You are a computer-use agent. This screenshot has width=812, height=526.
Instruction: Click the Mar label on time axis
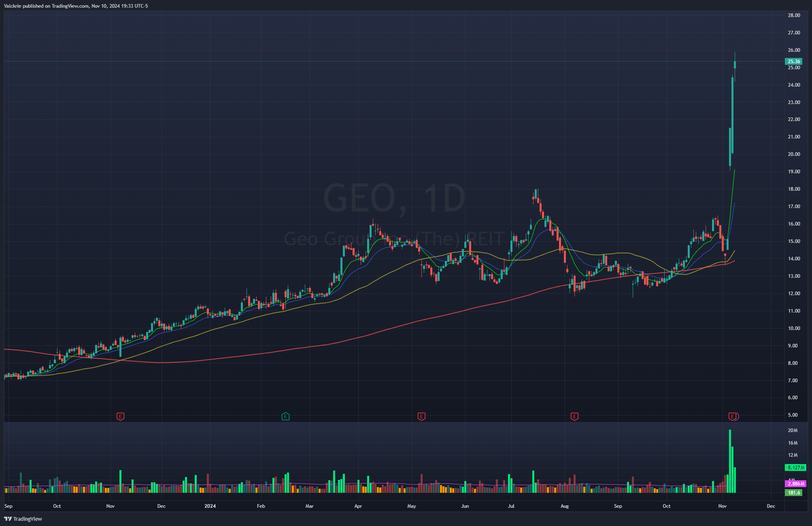310,506
